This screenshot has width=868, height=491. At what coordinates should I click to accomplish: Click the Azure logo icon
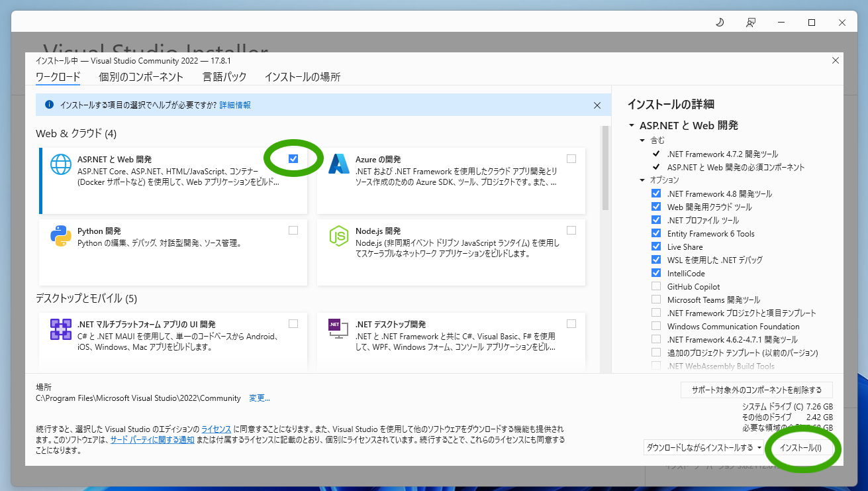point(339,164)
